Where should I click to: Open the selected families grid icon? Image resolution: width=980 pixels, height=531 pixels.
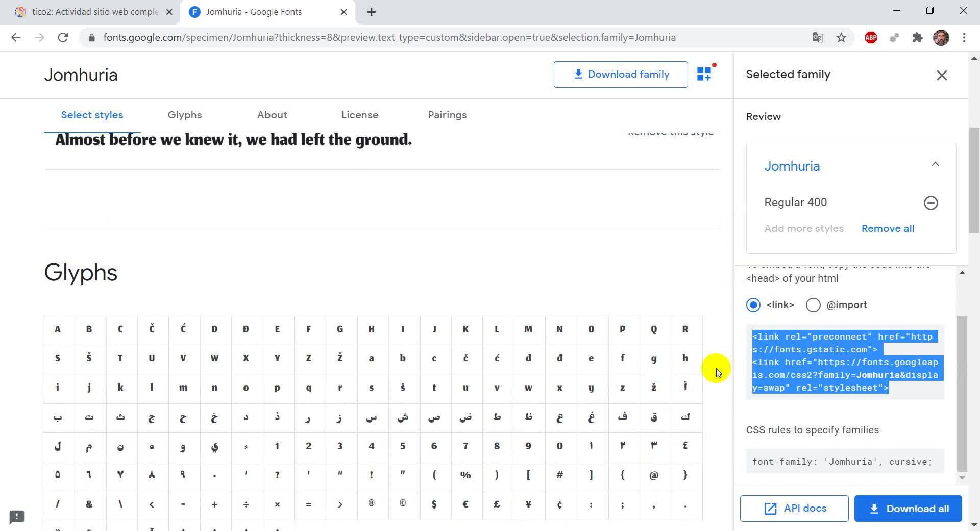click(705, 74)
